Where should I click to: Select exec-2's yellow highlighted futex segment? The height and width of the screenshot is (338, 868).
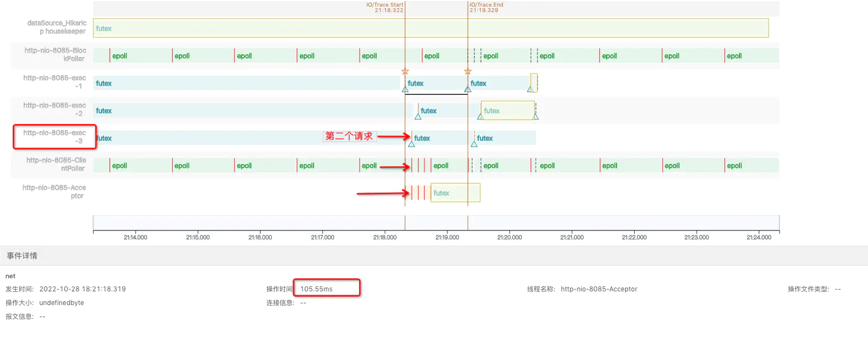coord(508,110)
